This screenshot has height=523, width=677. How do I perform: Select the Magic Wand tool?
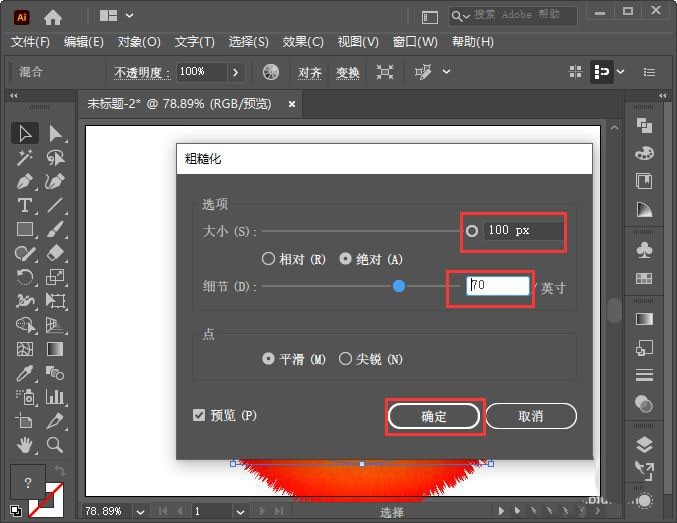click(x=25, y=158)
